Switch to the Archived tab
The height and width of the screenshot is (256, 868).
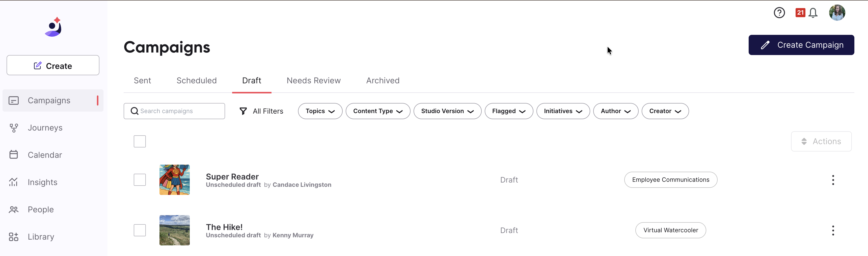coord(383,81)
